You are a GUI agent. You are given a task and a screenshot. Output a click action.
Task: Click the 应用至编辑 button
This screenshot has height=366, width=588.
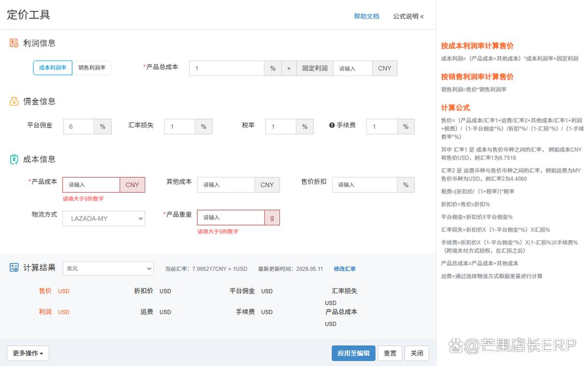[x=353, y=353]
